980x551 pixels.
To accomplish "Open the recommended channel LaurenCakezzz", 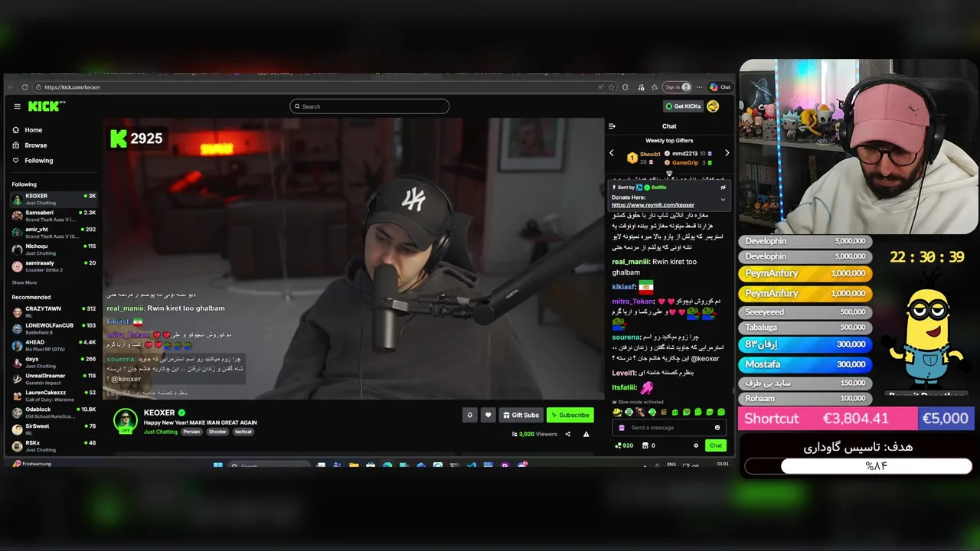I will coord(54,396).
